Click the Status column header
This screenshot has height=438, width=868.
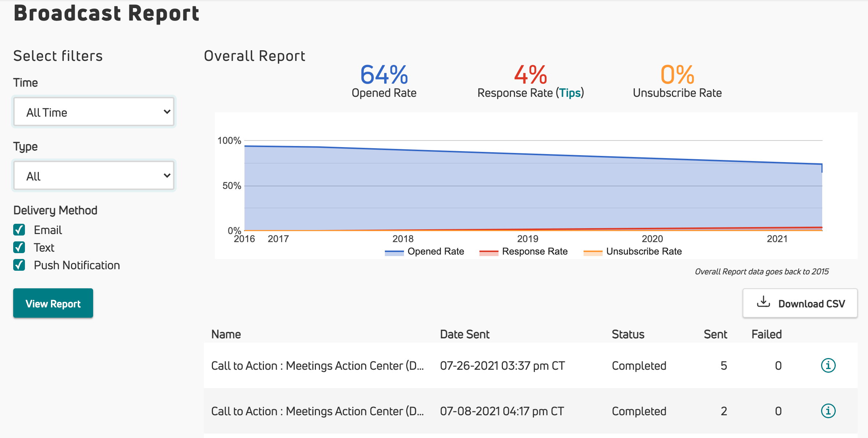(628, 334)
